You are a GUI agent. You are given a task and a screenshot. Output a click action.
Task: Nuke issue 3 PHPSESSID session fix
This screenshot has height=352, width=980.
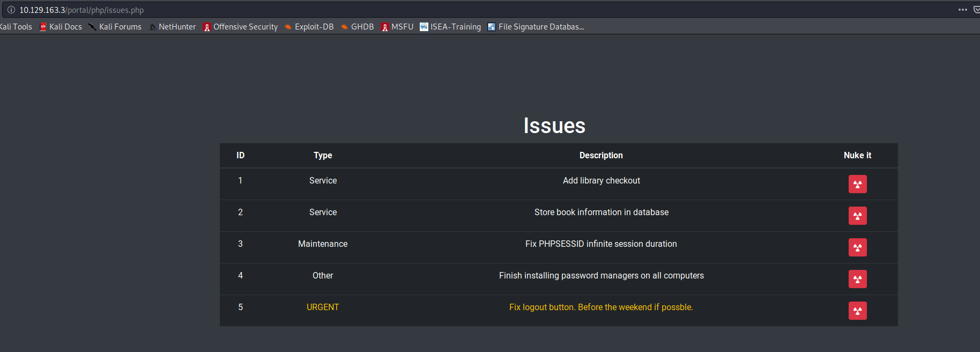pyautogui.click(x=857, y=247)
